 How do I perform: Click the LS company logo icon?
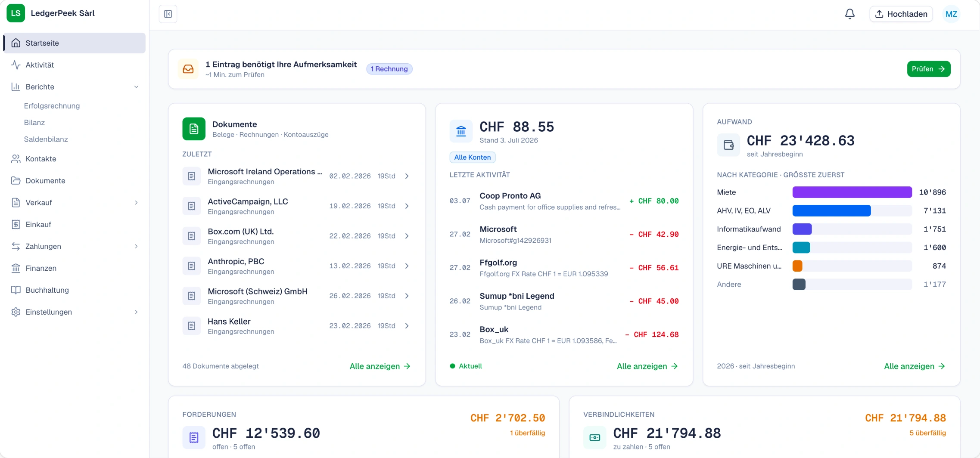click(x=16, y=13)
